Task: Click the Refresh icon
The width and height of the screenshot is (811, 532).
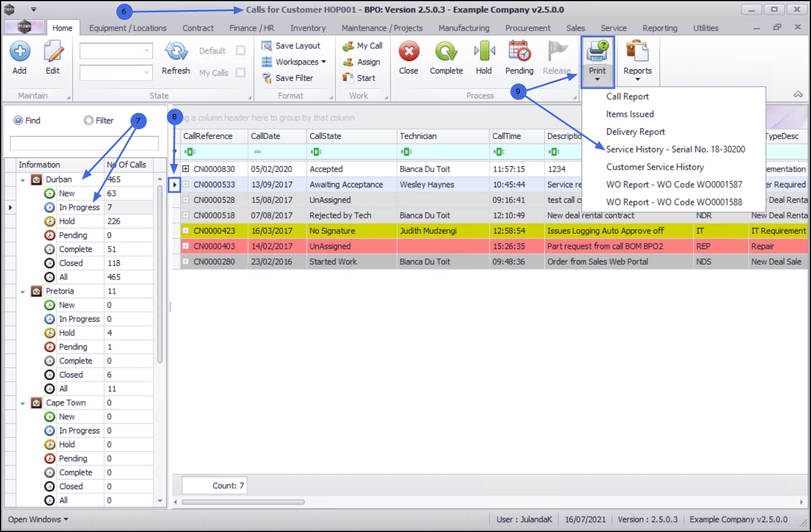Action: click(176, 52)
